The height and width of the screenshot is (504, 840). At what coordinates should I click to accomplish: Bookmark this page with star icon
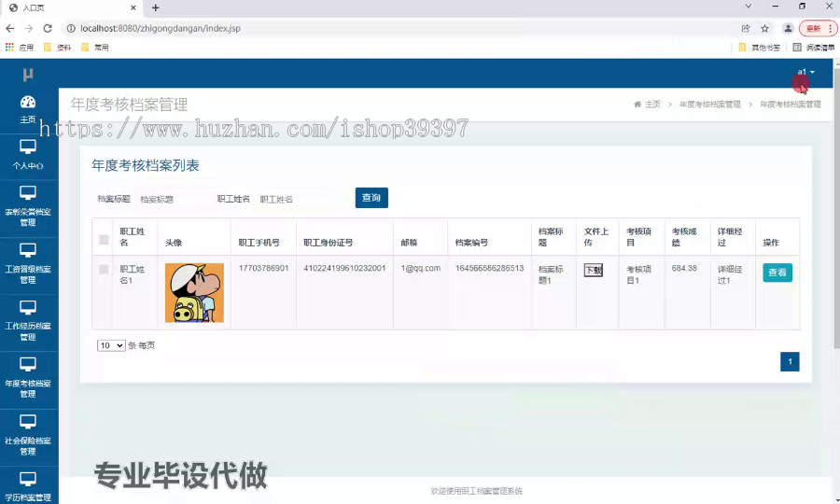pos(764,28)
